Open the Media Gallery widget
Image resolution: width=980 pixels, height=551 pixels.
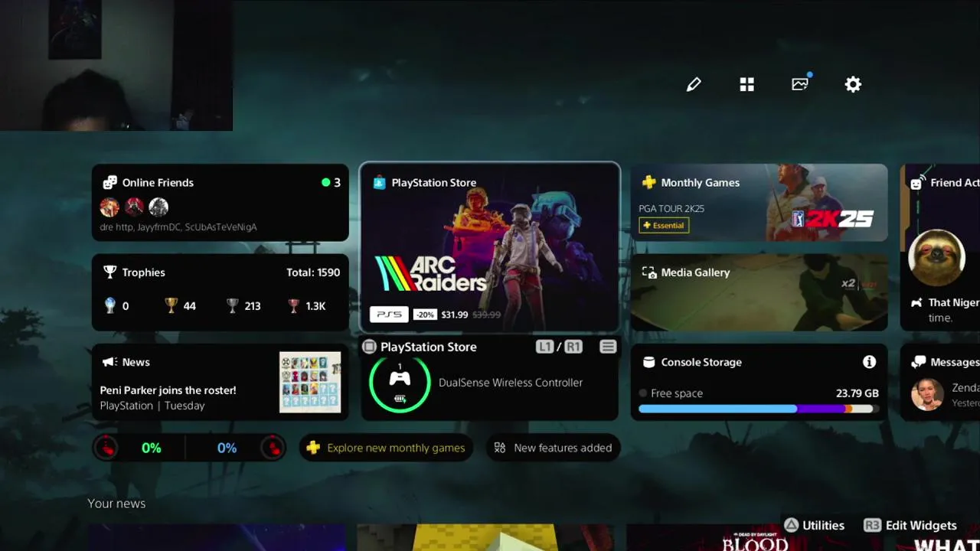pos(759,292)
